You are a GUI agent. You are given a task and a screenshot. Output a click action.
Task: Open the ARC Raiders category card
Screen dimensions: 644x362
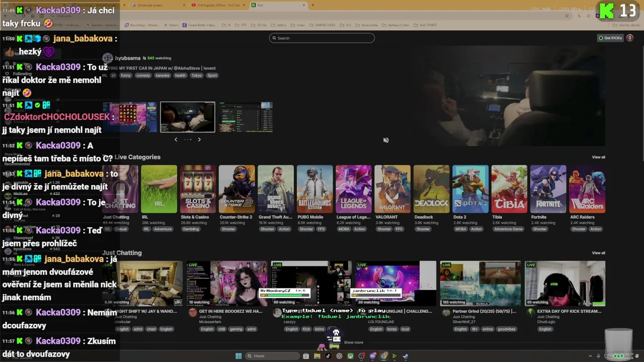(587, 189)
